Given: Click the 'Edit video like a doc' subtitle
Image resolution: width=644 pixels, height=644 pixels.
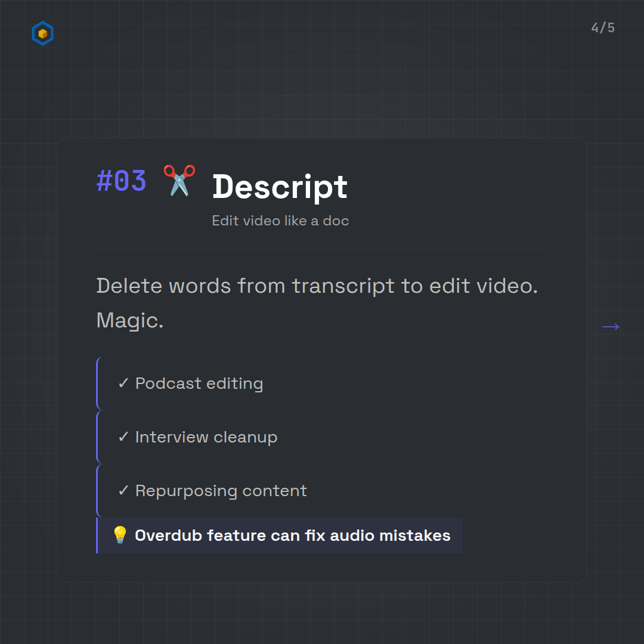Looking at the screenshot, I should (280, 221).
